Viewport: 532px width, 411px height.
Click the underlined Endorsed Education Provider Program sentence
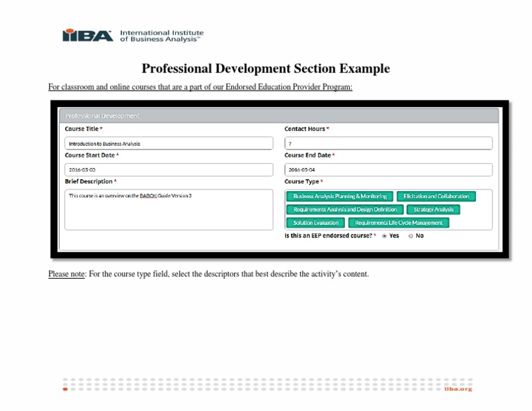click(x=200, y=87)
